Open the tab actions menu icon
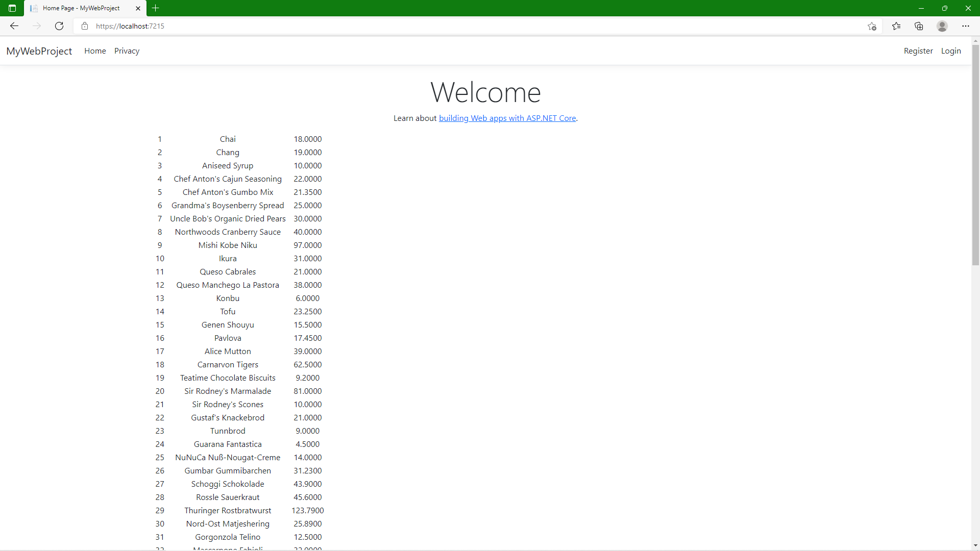This screenshot has width=980, height=551. [x=12, y=8]
